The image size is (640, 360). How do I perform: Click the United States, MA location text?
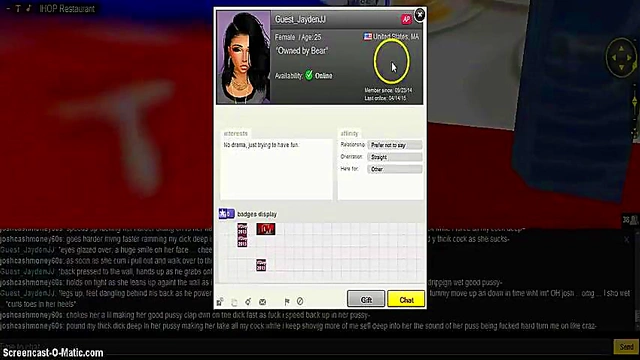396,37
